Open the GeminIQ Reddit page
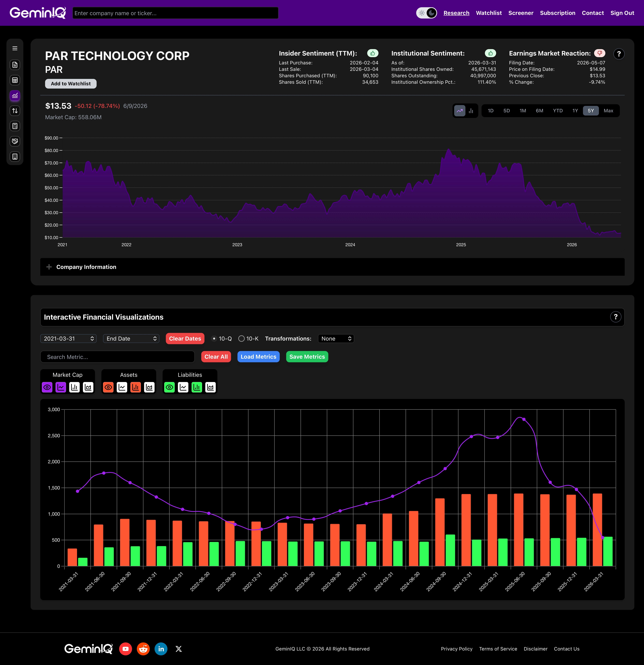 pos(143,649)
